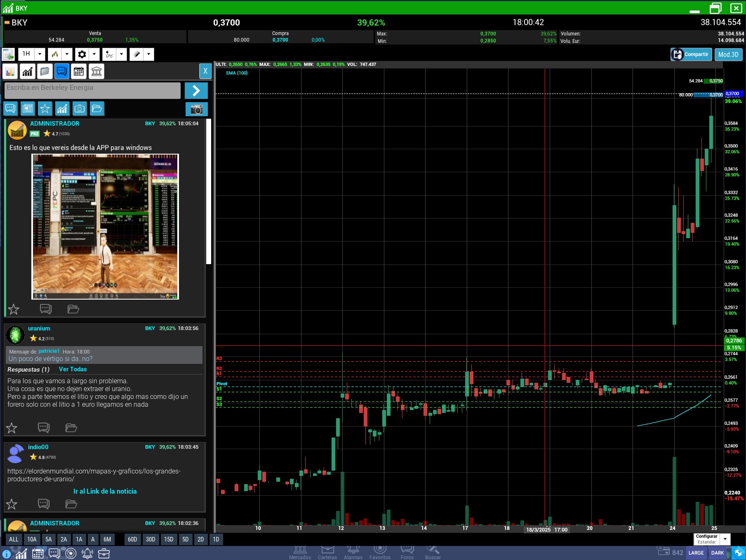746x560 pixels.
Task: Open the Mercados bottom menu
Action: coord(300,553)
